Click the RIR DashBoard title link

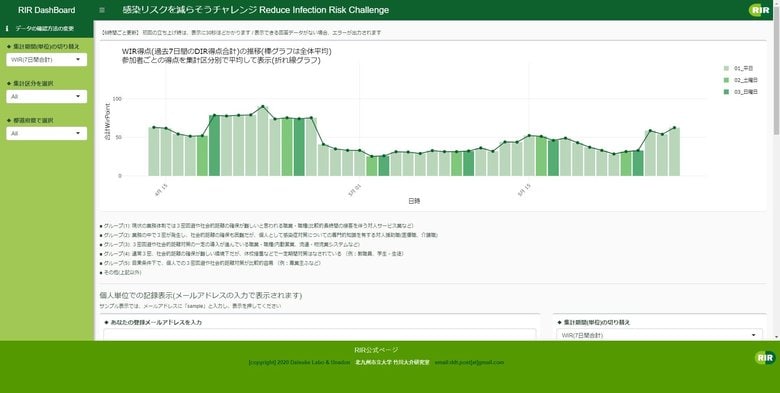[47, 10]
